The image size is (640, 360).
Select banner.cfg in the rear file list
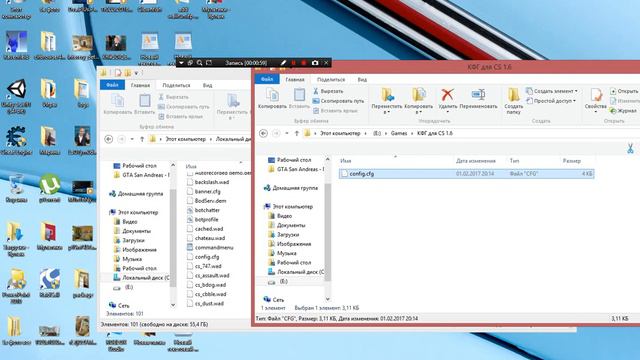(204, 191)
